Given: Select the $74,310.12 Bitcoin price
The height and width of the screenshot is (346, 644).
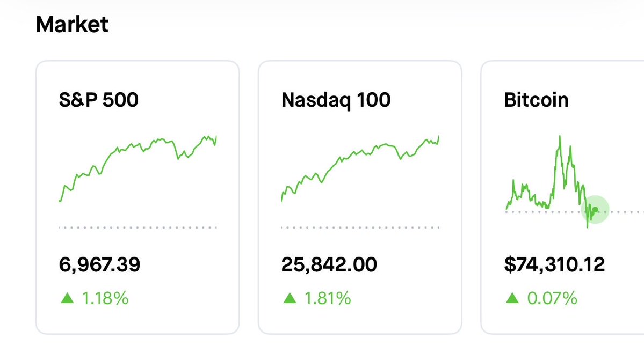Looking at the screenshot, I should click(554, 264).
